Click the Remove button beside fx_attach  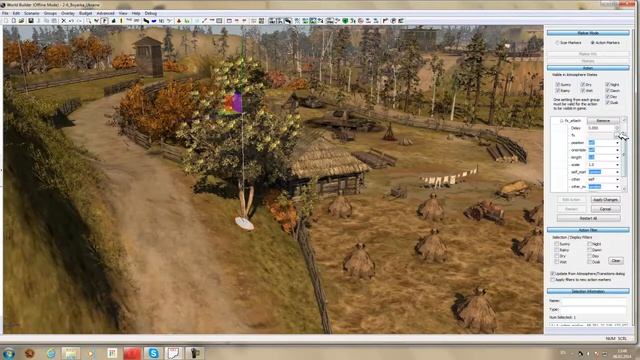tap(603, 121)
